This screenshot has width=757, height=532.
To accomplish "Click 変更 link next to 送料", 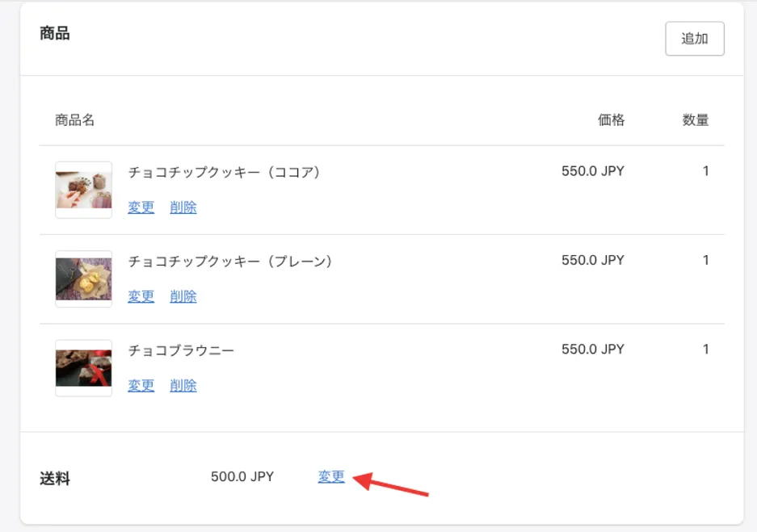I will click(331, 476).
